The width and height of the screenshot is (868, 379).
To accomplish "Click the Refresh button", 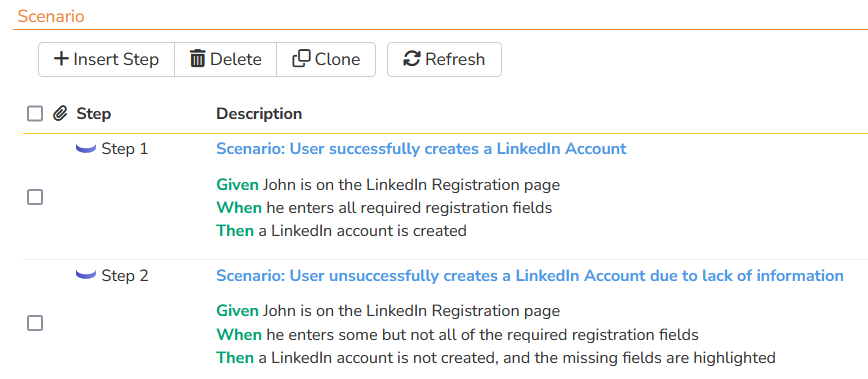I will 445,59.
